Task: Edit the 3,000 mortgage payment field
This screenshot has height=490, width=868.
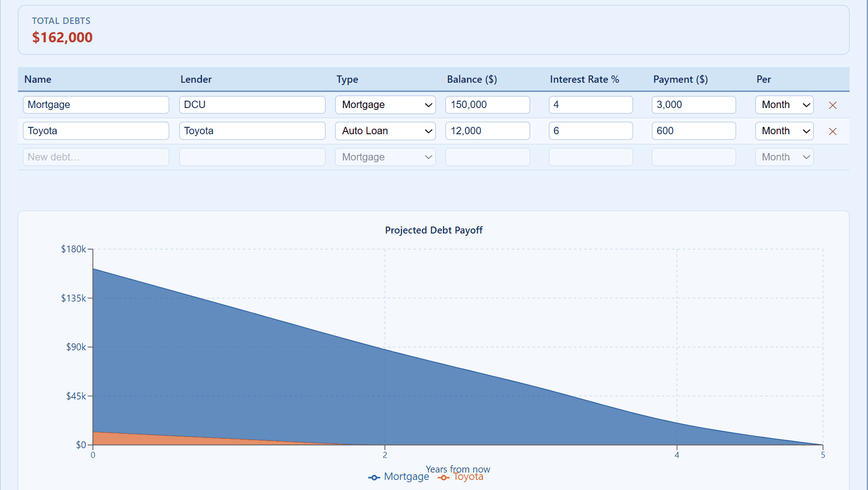Action: coord(694,105)
